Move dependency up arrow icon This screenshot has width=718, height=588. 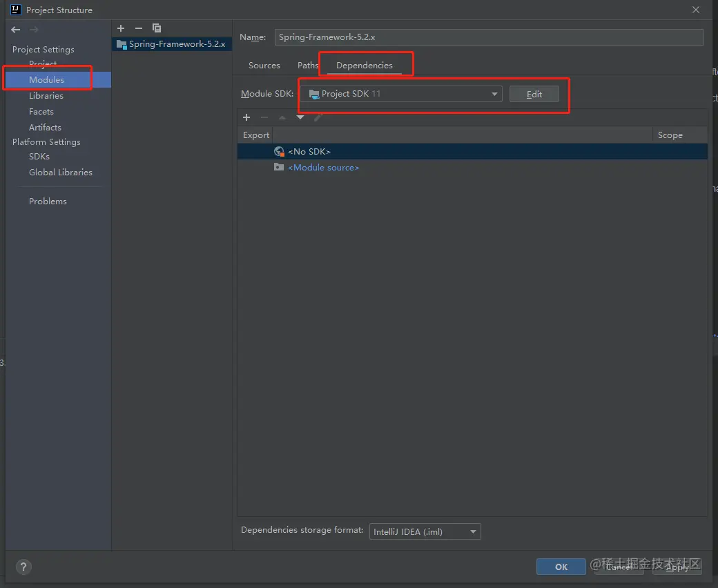tap(282, 117)
